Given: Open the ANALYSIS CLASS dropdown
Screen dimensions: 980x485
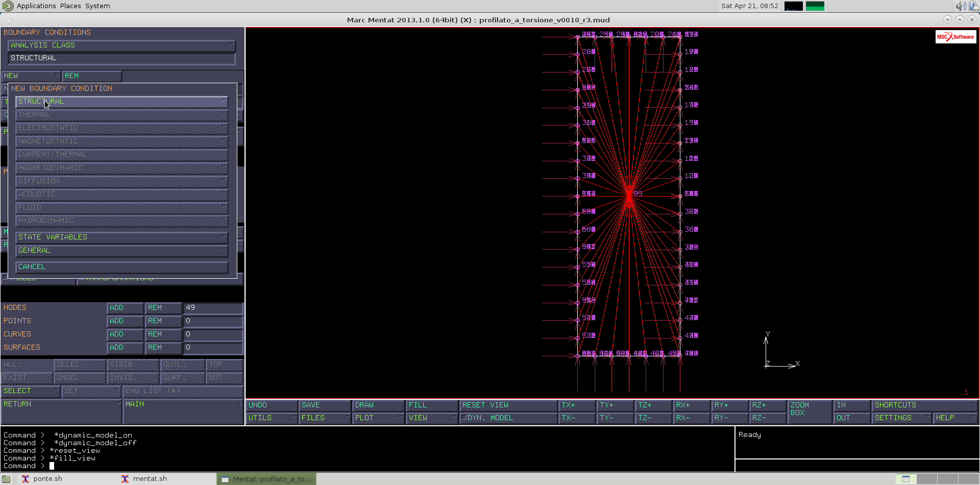Looking at the screenshot, I should [121, 45].
